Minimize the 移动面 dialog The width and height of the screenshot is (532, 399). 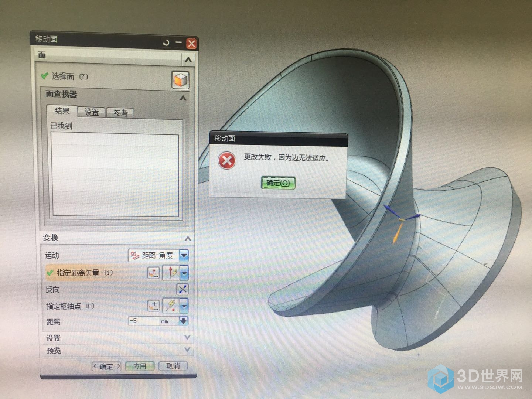[179, 43]
